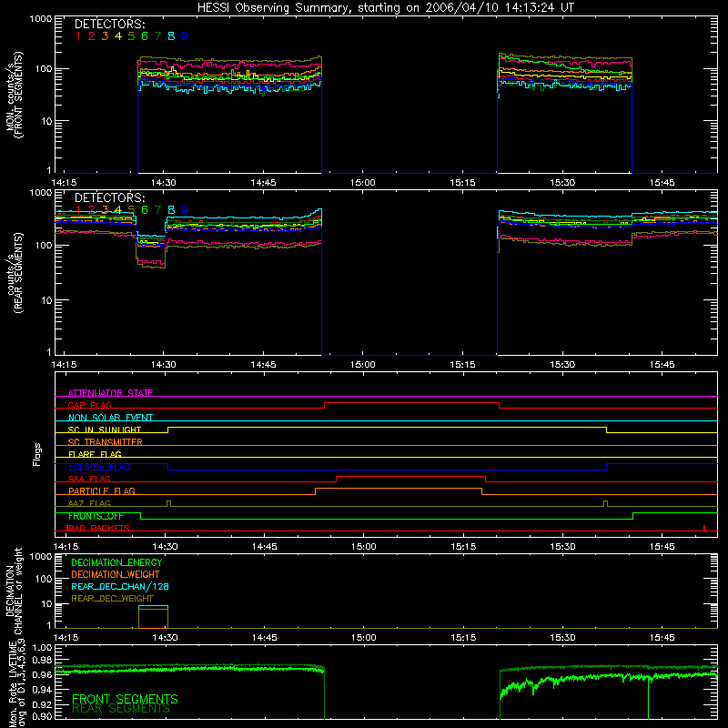Click the DECIMATION_ENERGY legend entry
This screenshot has width=728, height=728.
pos(116,562)
